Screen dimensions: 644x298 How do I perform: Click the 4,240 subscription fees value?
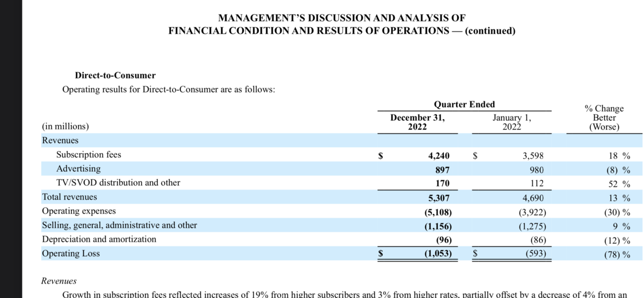tap(438, 156)
